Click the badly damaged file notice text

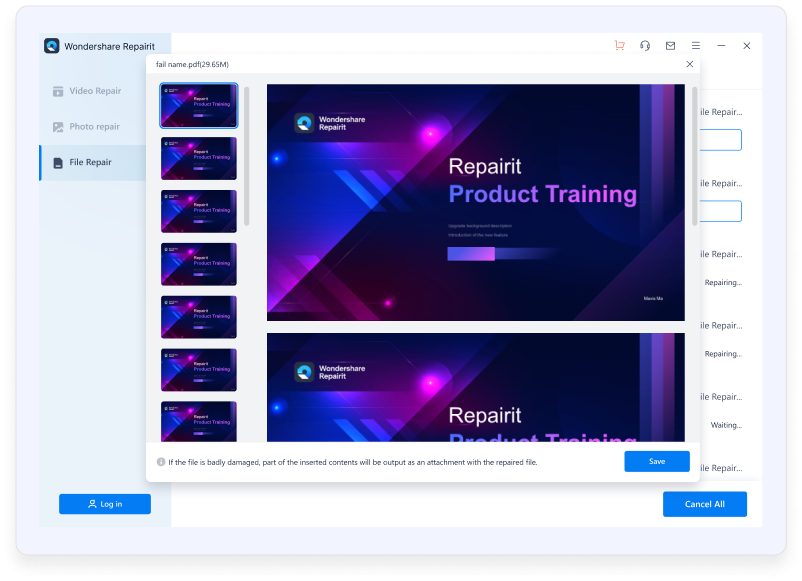[x=353, y=462]
